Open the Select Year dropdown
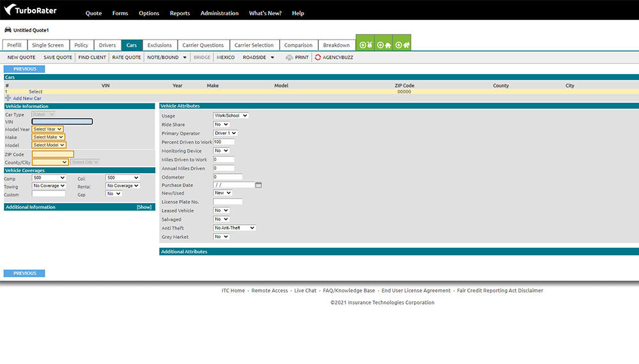The image size is (639, 364). [x=48, y=129]
